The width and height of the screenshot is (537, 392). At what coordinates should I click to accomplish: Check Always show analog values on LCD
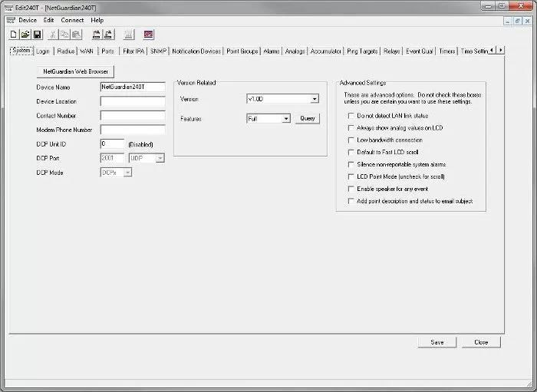click(x=351, y=127)
